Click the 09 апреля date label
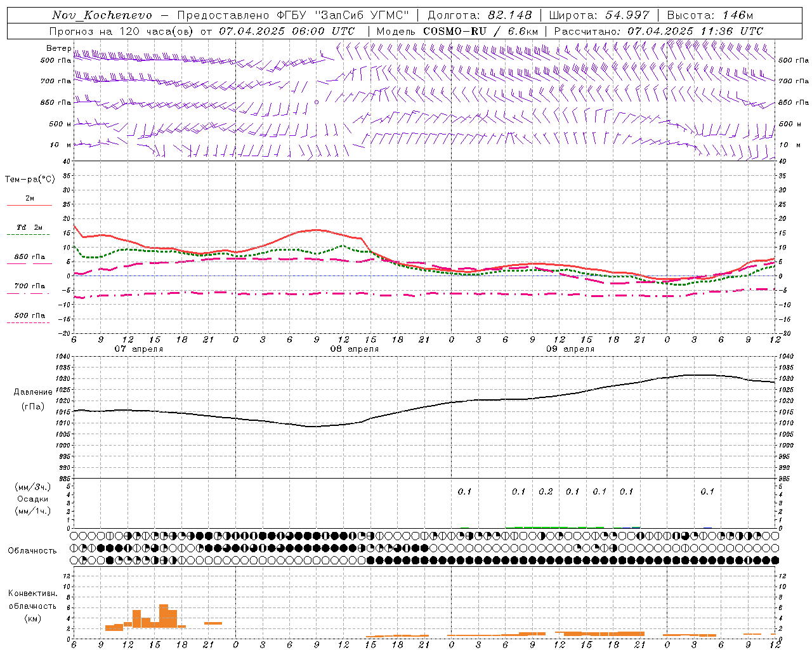The width and height of the screenshot is (812, 650). pos(570,349)
